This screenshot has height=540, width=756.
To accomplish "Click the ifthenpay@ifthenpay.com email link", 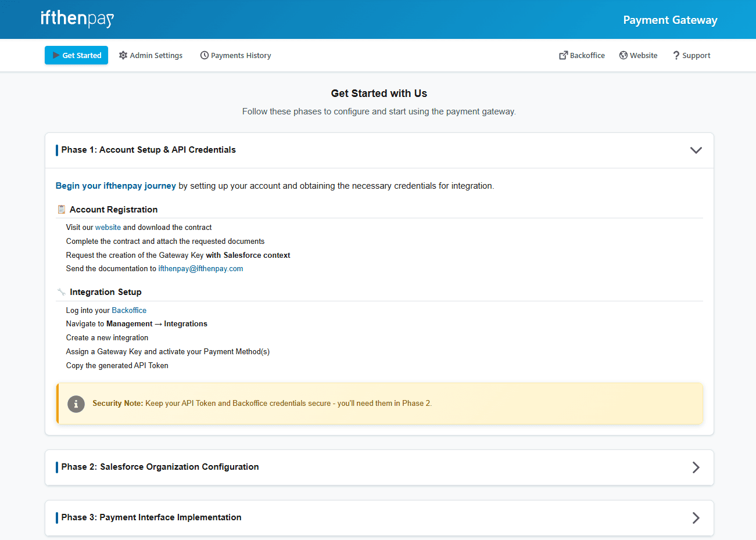I will 200,269.
